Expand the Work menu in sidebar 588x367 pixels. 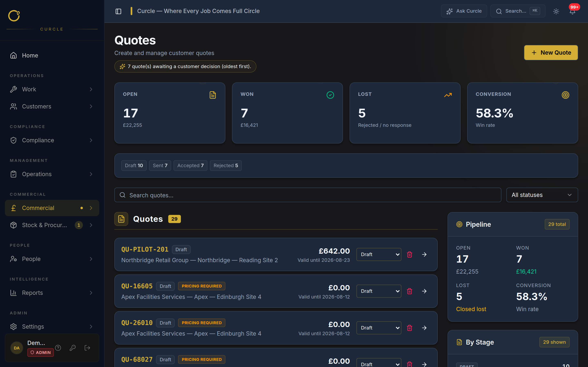click(52, 89)
